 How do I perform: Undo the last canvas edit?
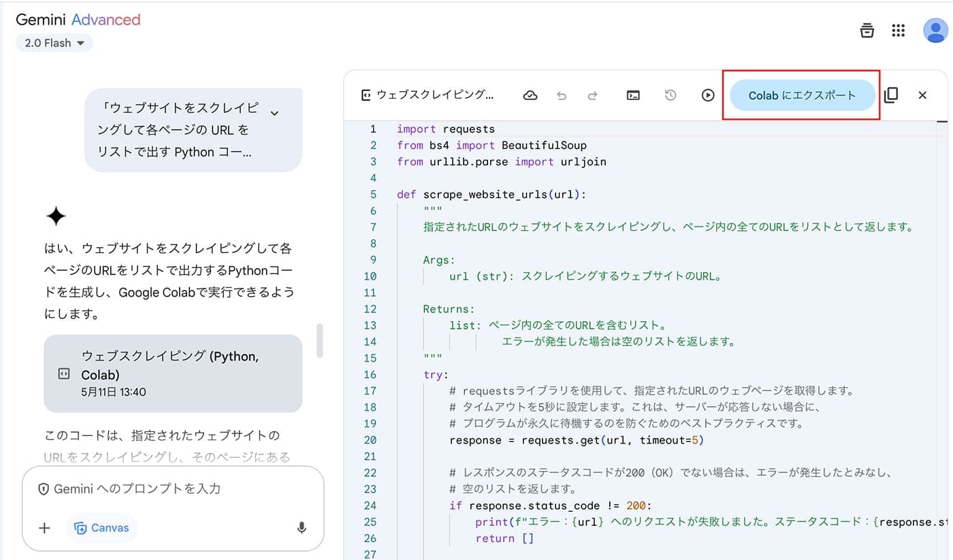click(562, 95)
